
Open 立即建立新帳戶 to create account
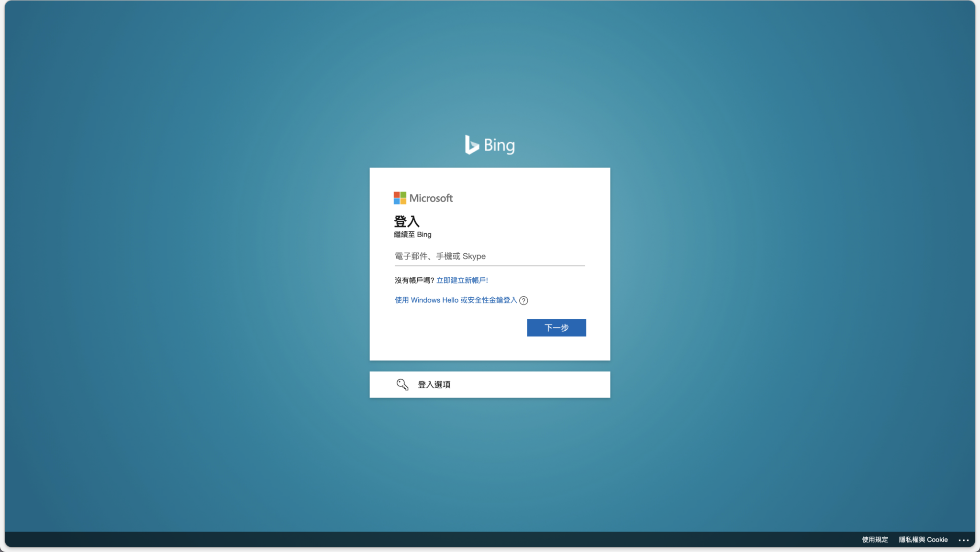(x=462, y=280)
